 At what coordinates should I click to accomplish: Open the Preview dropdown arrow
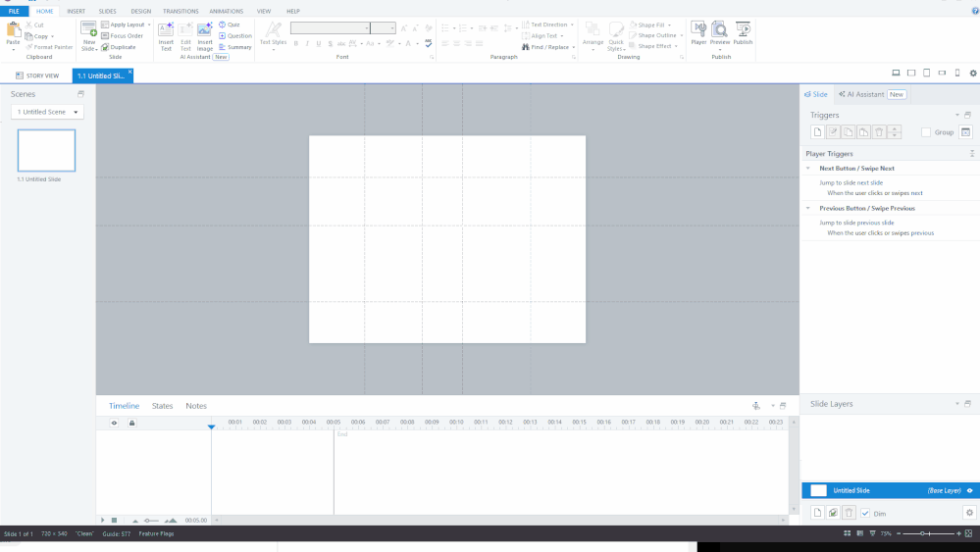pyautogui.click(x=720, y=49)
